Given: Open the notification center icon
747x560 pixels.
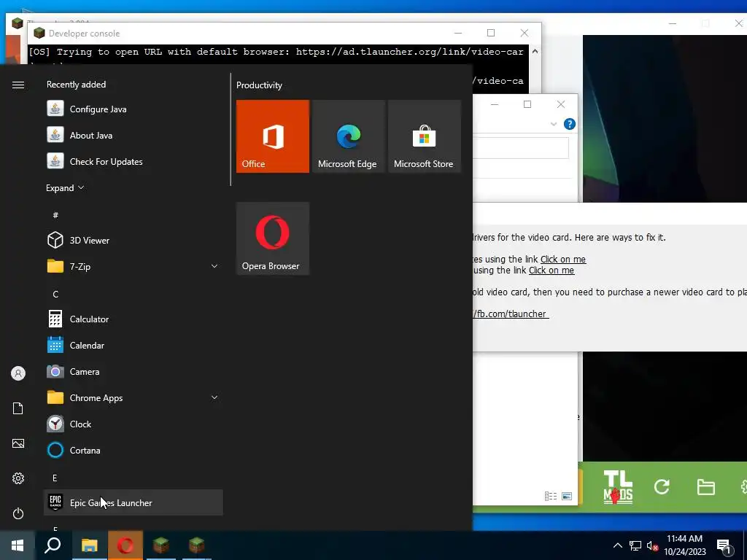Looking at the screenshot, I should coord(724,547).
